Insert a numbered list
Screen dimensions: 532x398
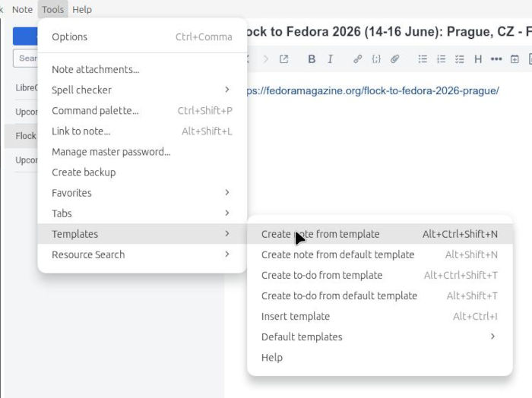coord(442,59)
